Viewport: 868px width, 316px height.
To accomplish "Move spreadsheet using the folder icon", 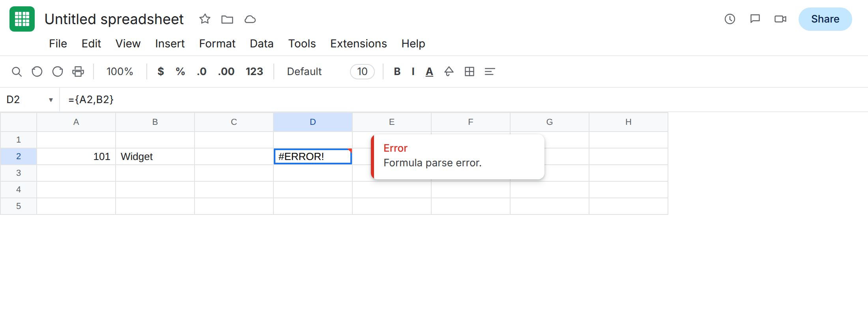I will pos(227,19).
